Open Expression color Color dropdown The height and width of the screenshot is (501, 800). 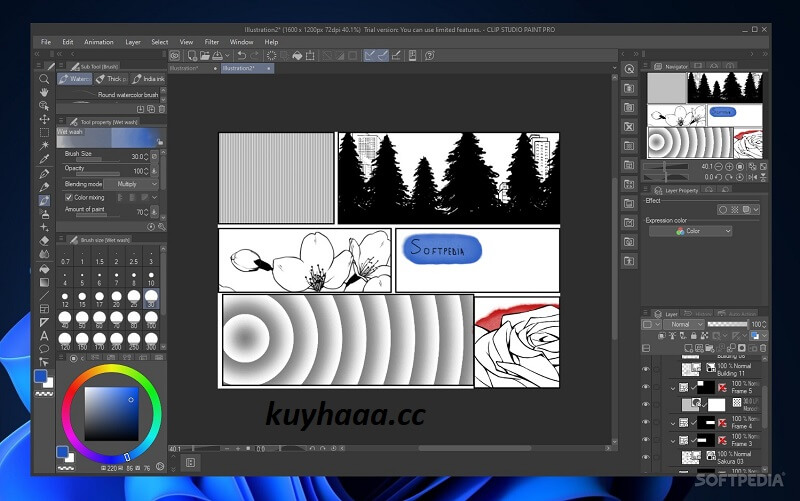tap(690, 231)
